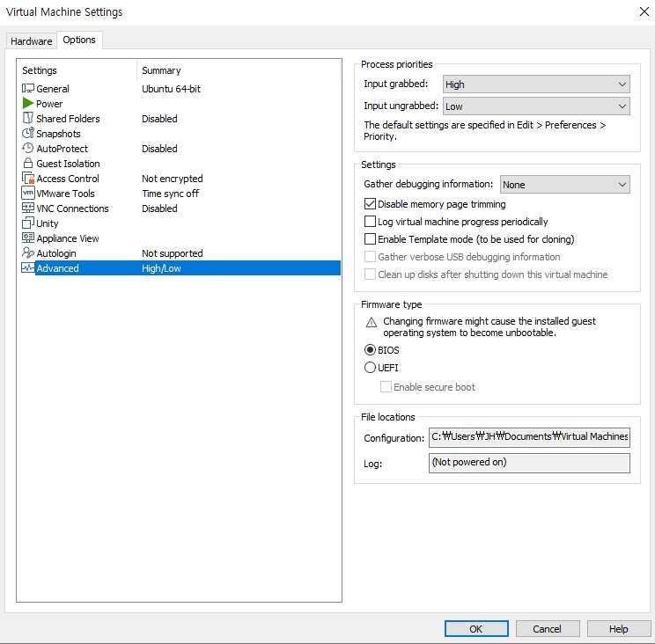Click the Cancel button
Screen dimensions: 655x644
[x=548, y=628]
